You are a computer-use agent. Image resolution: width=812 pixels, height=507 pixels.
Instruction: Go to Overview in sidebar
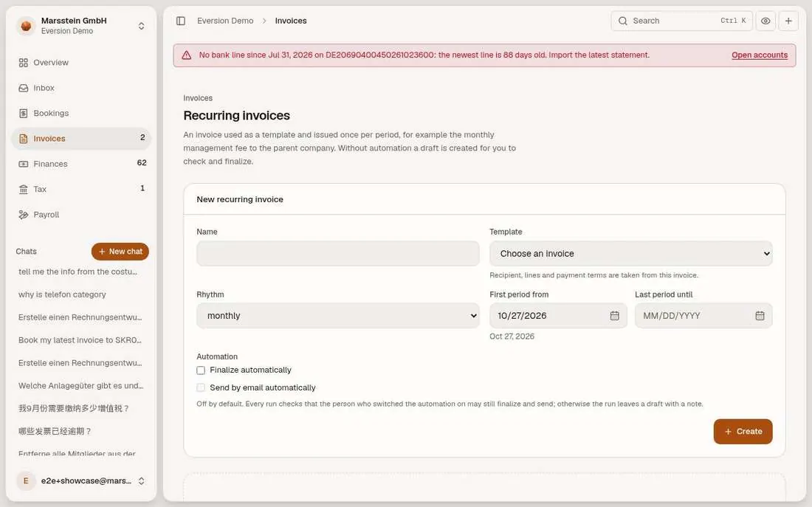(81, 63)
